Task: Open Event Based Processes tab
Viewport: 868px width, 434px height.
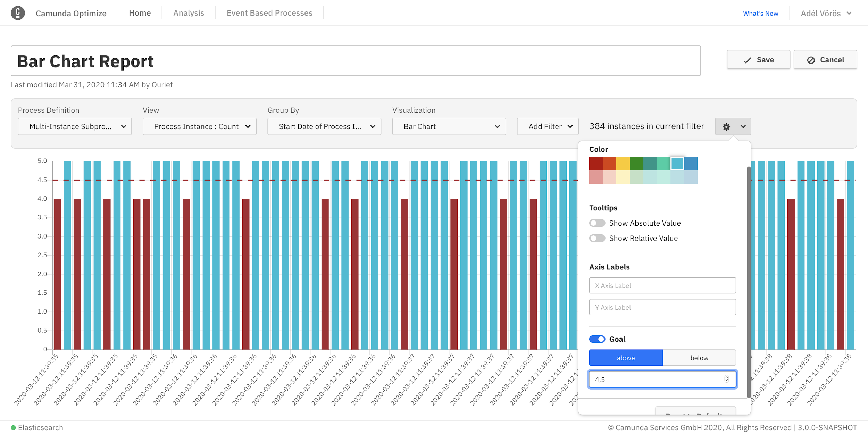Action: click(x=269, y=13)
